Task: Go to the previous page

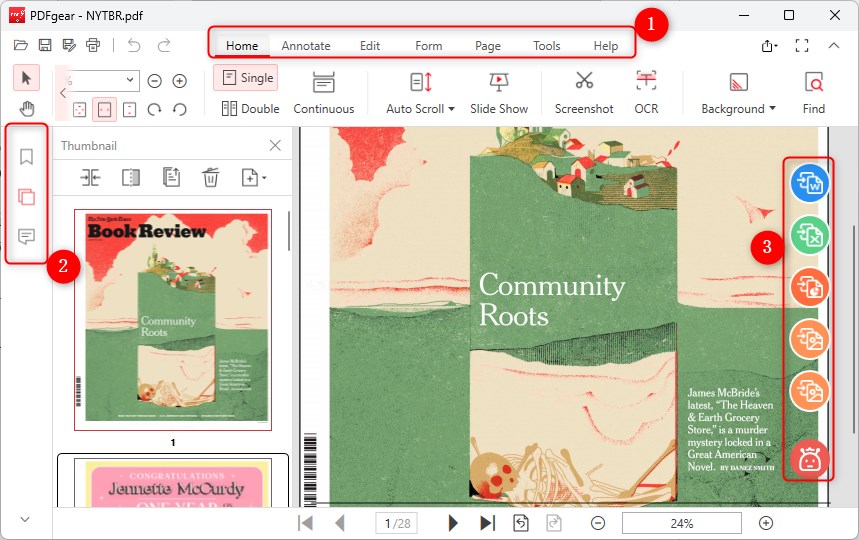Action: pyautogui.click(x=340, y=523)
